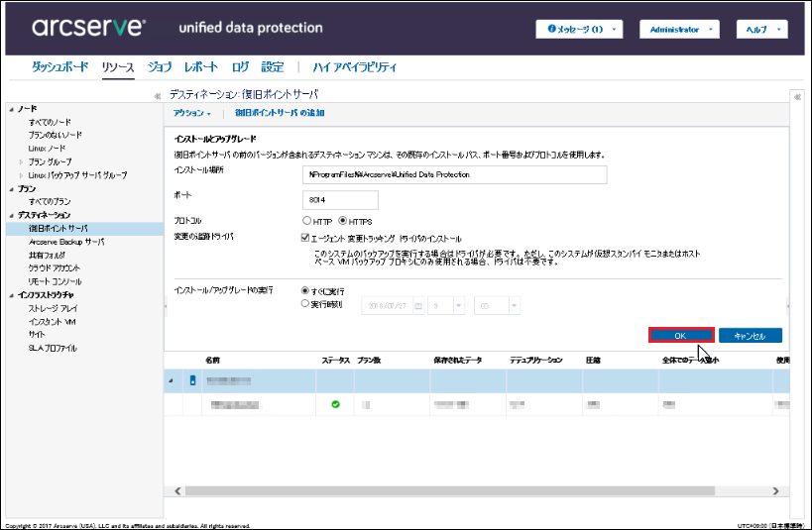Open the date picker calendar icon
The image size is (812, 530).
(x=418, y=306)
